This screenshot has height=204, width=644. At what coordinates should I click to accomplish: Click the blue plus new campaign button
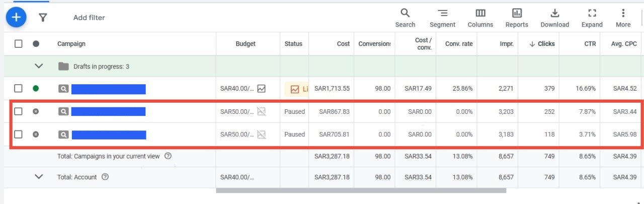16,18
